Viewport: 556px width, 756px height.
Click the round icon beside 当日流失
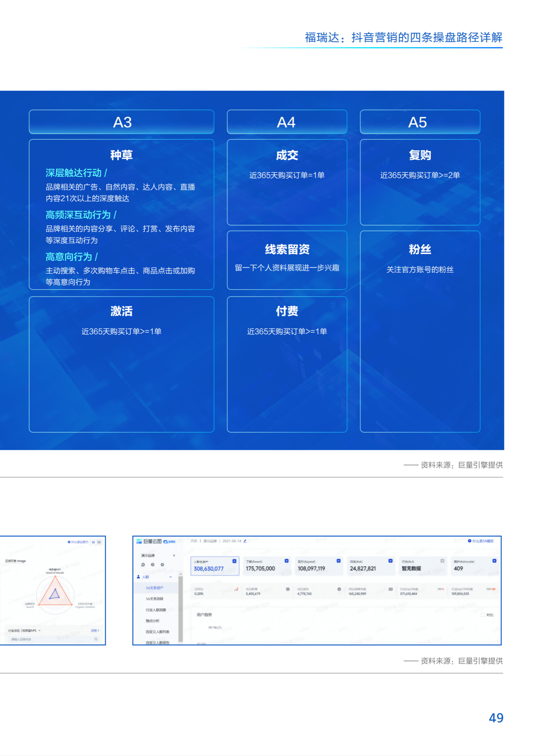(x=339, y=589)
